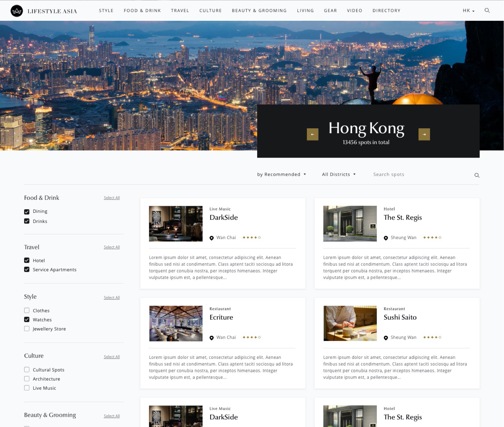Open the Sushi Saito restaurant title

(x=400, y=317)
